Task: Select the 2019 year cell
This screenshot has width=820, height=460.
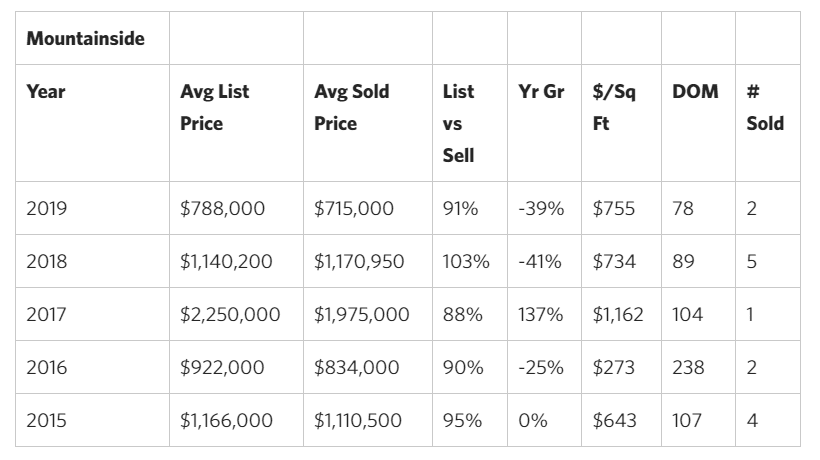Action: point(92,208)
